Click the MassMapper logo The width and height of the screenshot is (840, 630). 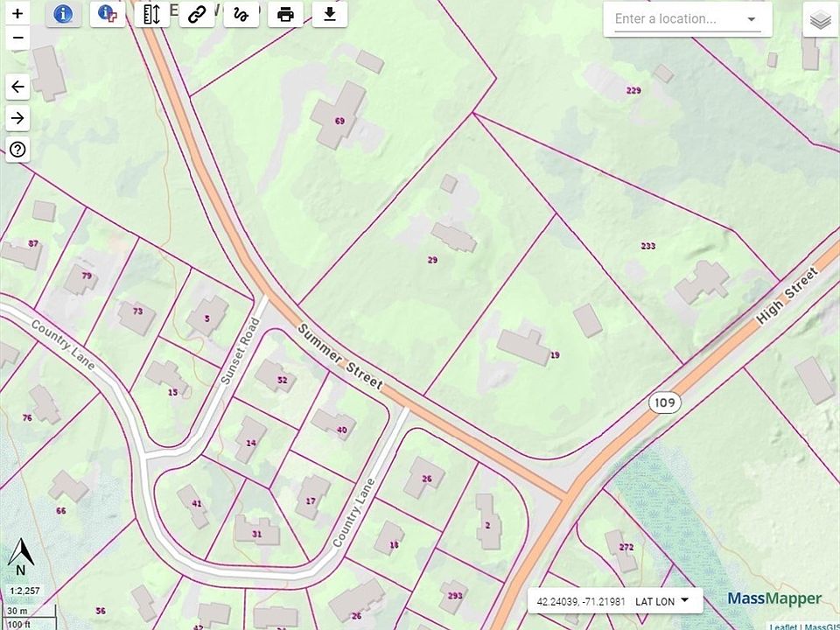point(774,598)
